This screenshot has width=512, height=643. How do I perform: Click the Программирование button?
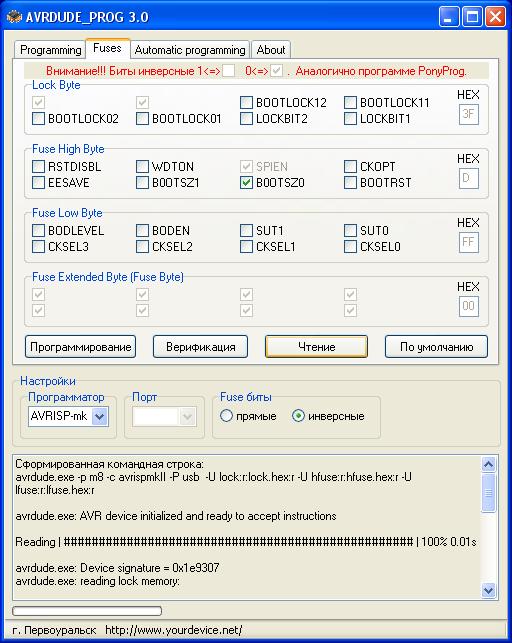pyautogui.click(x=80, y=347)
